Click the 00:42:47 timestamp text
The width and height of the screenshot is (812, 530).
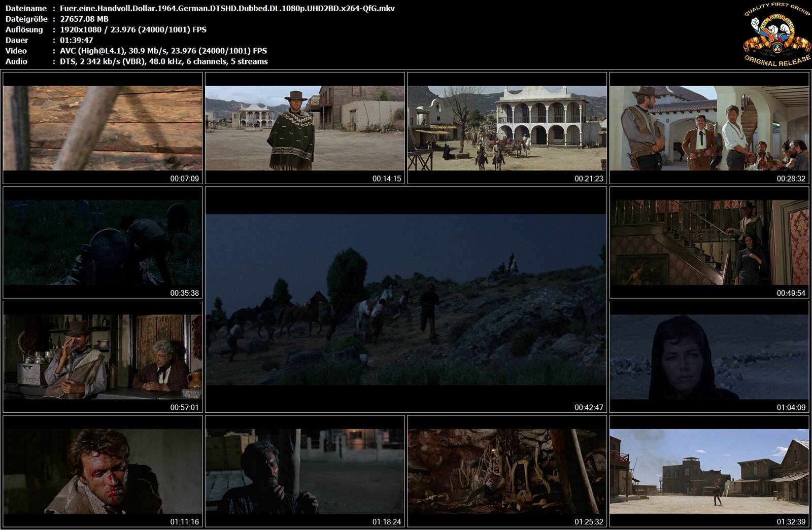click(x=589, y=407)
